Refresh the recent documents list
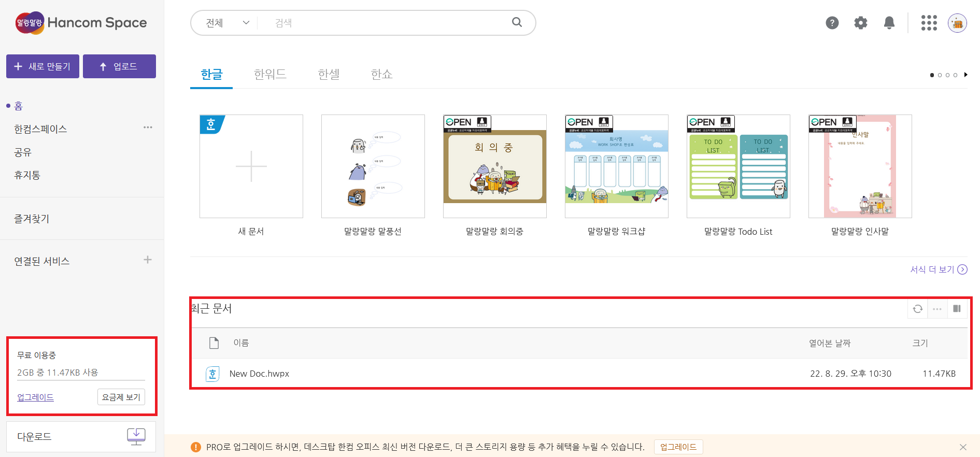 [918, 309]
